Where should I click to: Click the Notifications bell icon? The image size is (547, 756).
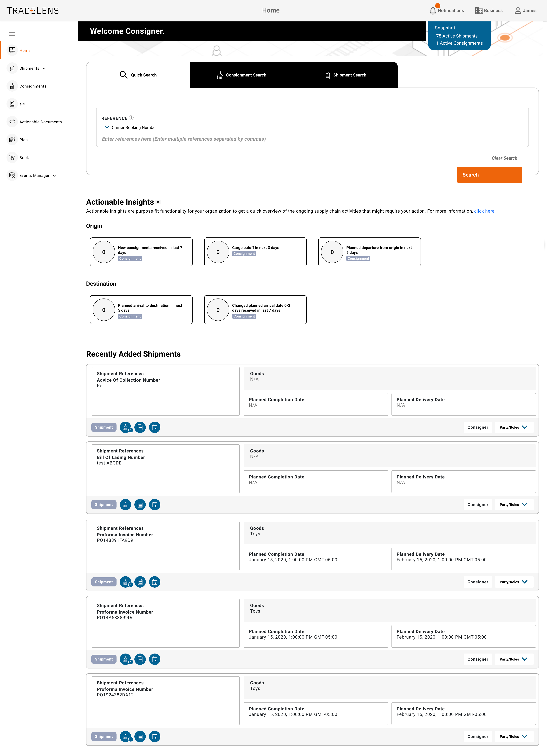tap(433, 11)
